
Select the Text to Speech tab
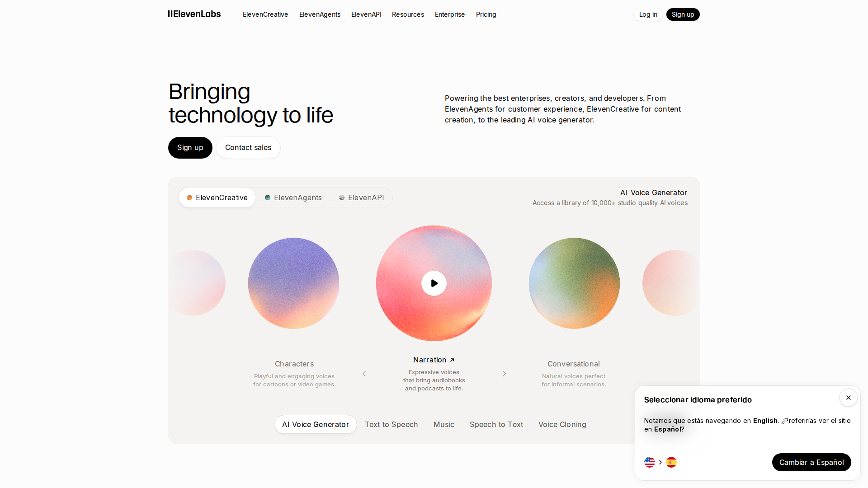391,424
